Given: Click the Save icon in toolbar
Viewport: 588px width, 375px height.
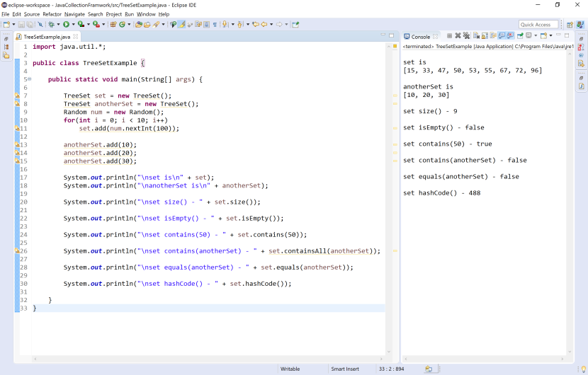Looking at the screenshot, I should (21, 24).
